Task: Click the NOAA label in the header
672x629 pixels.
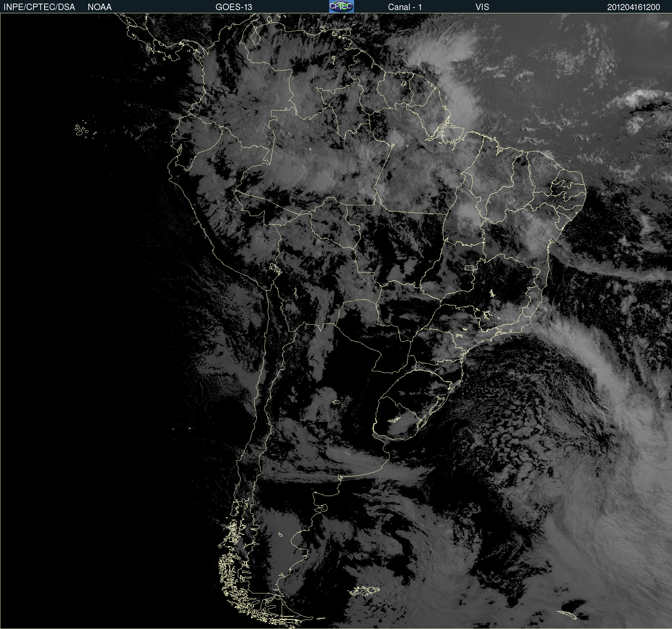Action: pyautogui.click(x=100, y=7)
